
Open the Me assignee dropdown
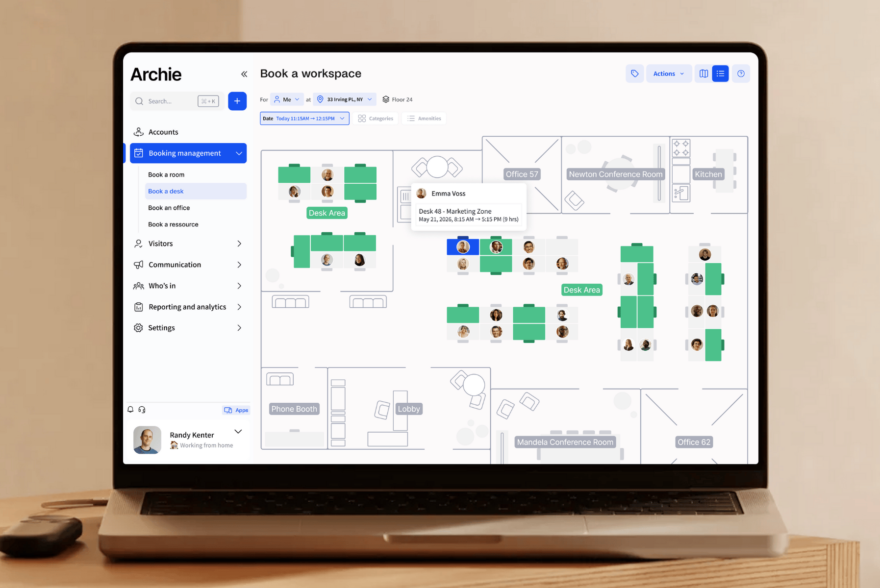287,99
